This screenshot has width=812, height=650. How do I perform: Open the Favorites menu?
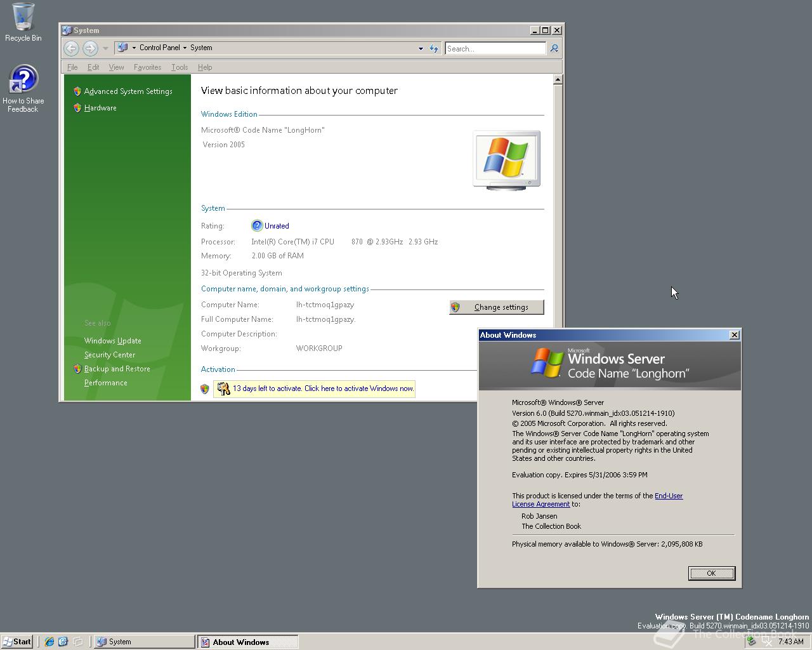tap(147, 67)
